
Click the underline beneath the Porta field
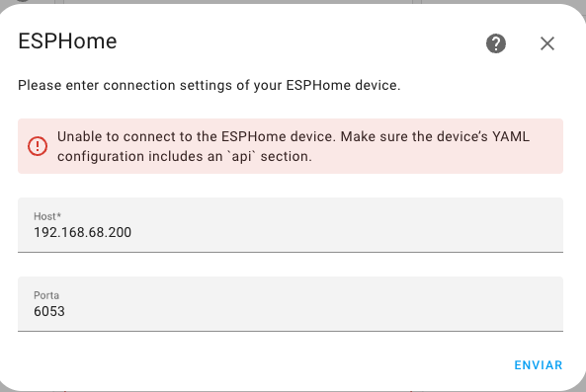(x=291, y=331)
